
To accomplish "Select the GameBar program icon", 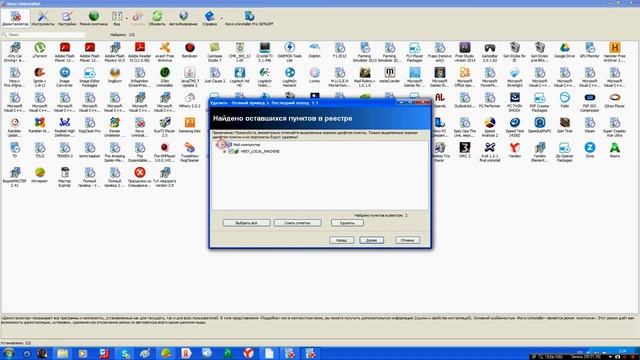I will pyautogui.click(x=489, y=52).
